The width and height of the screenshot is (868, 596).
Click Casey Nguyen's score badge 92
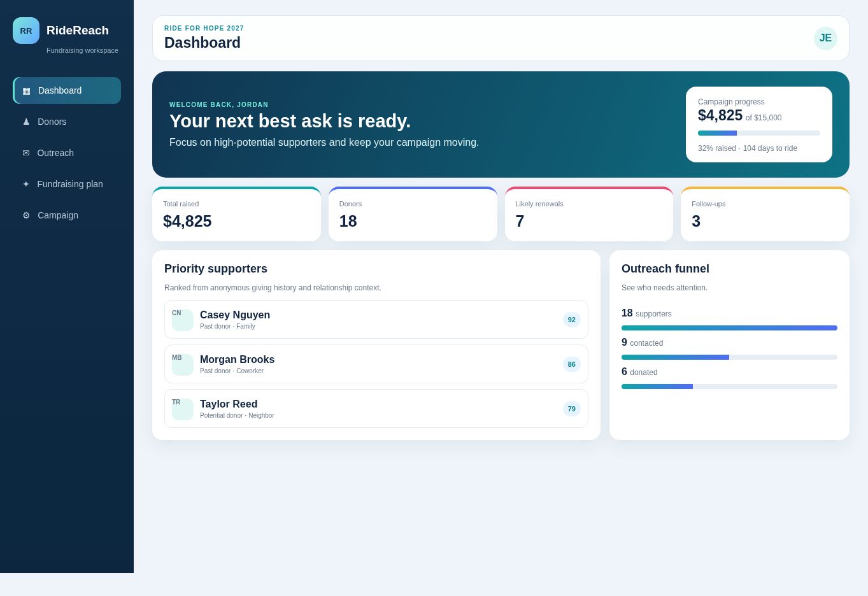point(572,320)
